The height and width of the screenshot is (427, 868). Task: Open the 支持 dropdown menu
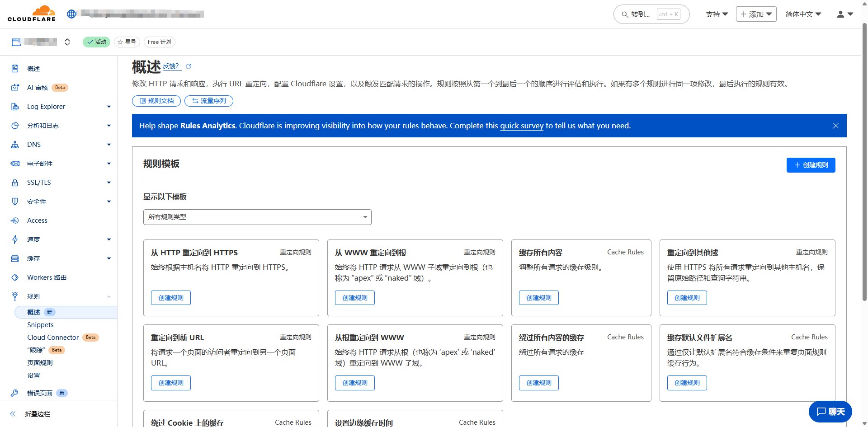[717, 14]
